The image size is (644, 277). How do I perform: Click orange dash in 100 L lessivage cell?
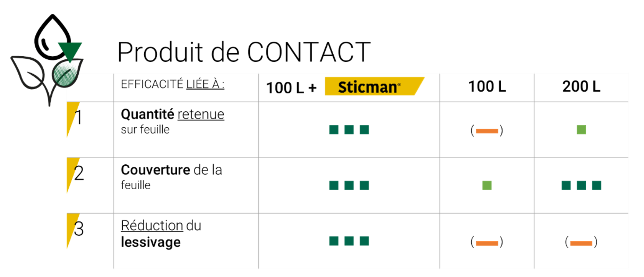pos(487,243)
